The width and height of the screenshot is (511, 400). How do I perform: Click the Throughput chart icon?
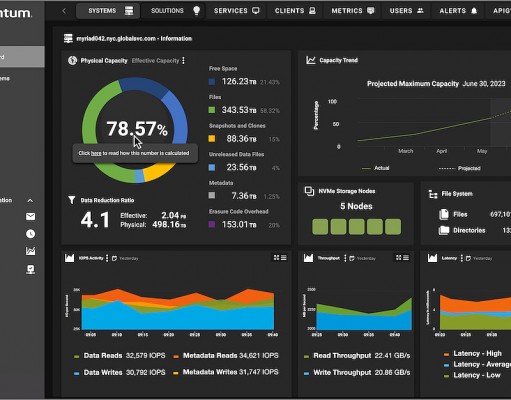coord(308,258)
